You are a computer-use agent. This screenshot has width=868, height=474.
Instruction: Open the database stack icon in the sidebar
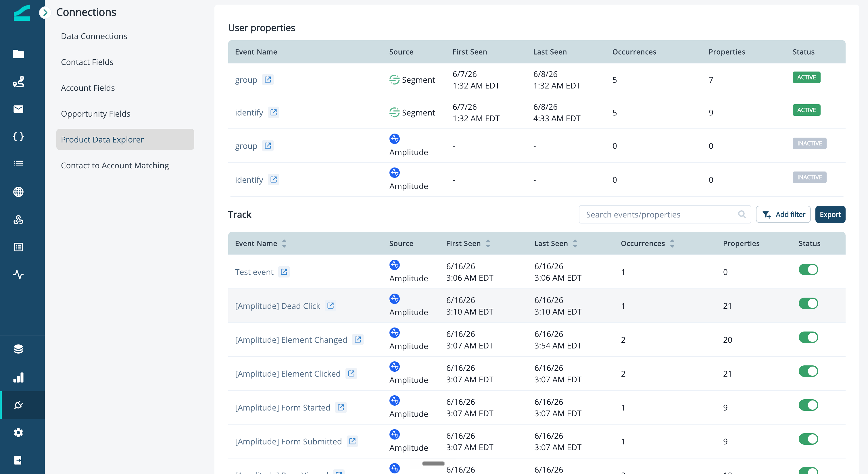pos(18,349)
